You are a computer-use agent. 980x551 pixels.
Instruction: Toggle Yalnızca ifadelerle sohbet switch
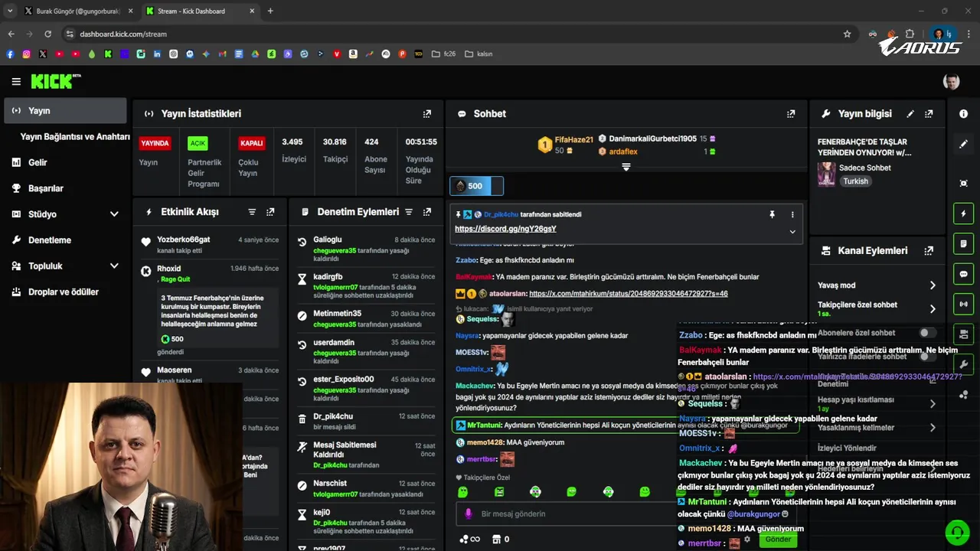[x=927, y=357]
